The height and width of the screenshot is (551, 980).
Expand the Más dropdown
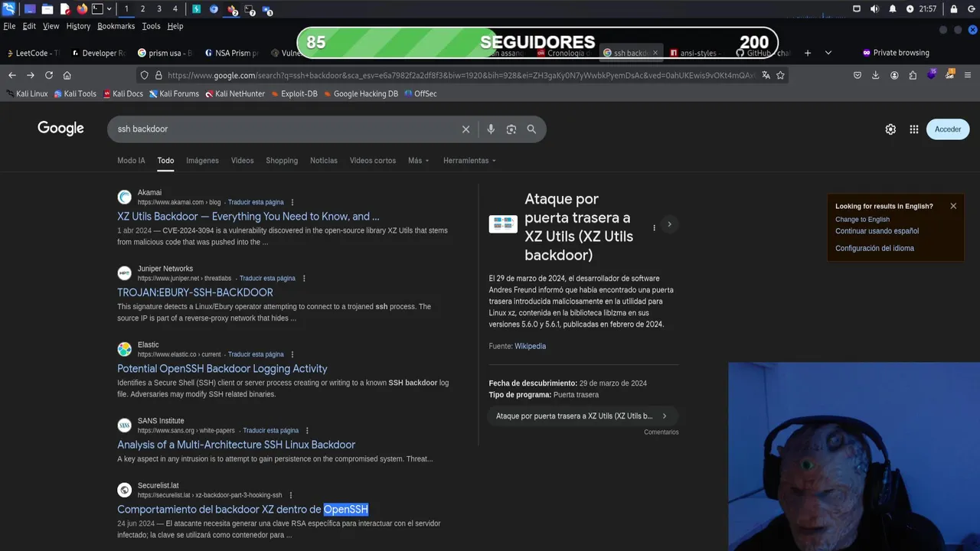point(418,161)
